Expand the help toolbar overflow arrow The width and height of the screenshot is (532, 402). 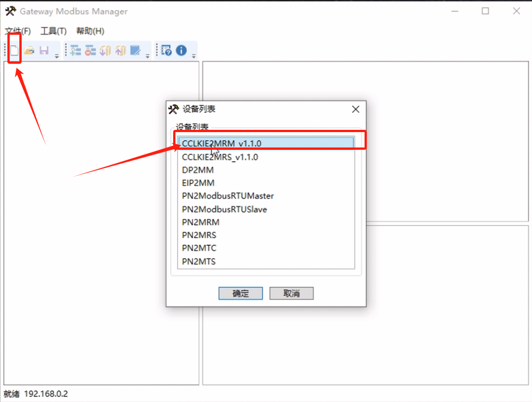[x=194, y=55]
